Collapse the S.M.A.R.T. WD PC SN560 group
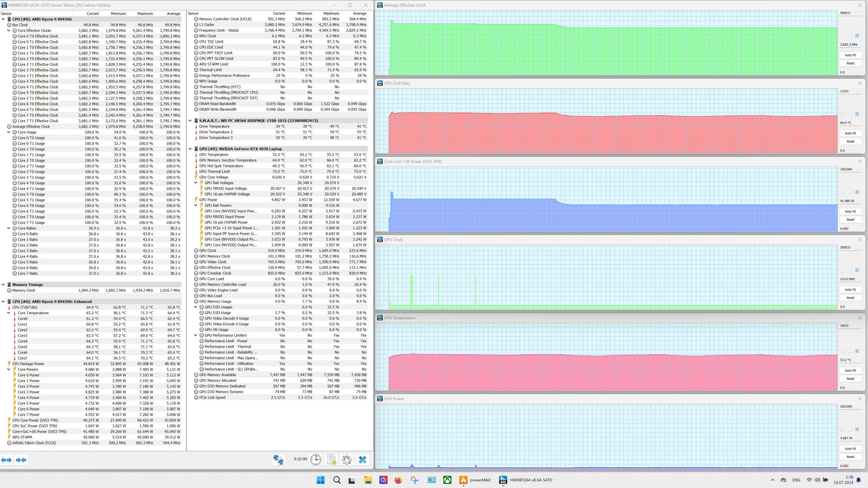The image size is (868, 488). (x=190, y=121)
